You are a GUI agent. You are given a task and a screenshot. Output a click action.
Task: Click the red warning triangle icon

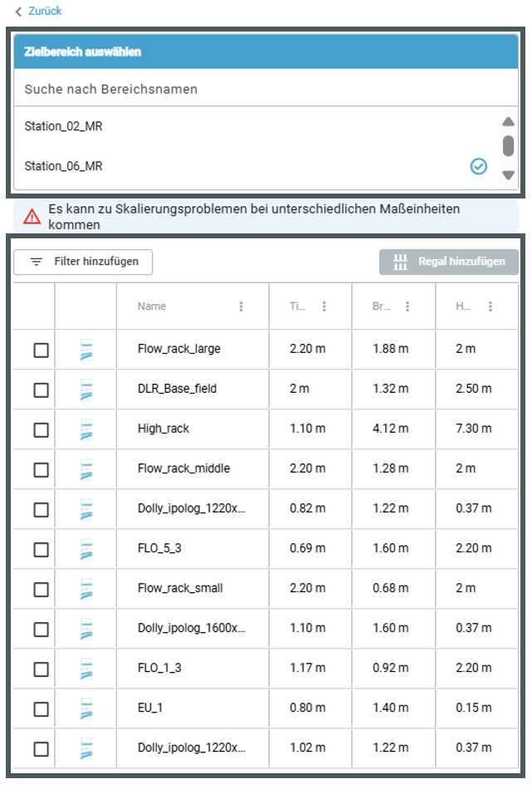[x=32, y=217]
